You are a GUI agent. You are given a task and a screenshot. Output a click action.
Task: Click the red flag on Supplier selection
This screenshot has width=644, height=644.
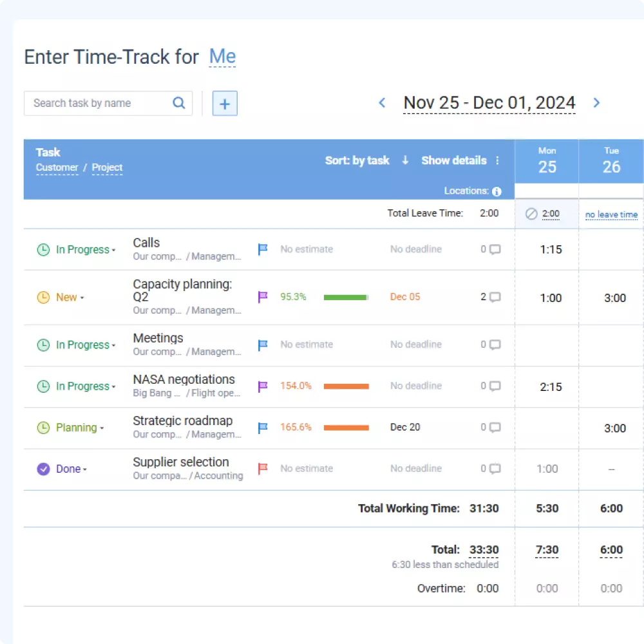tap(263, 469)
